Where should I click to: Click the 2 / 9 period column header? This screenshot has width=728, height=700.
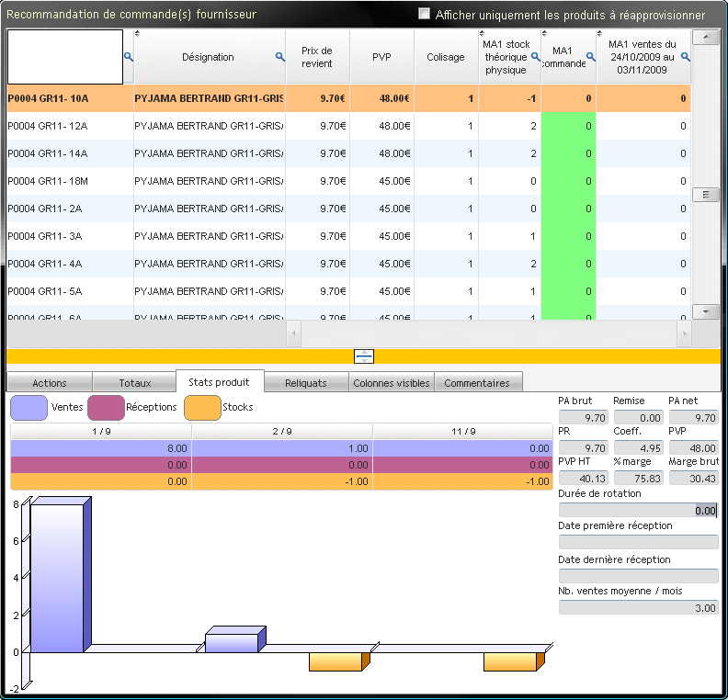pyautogui.click(x=282, y=432)
